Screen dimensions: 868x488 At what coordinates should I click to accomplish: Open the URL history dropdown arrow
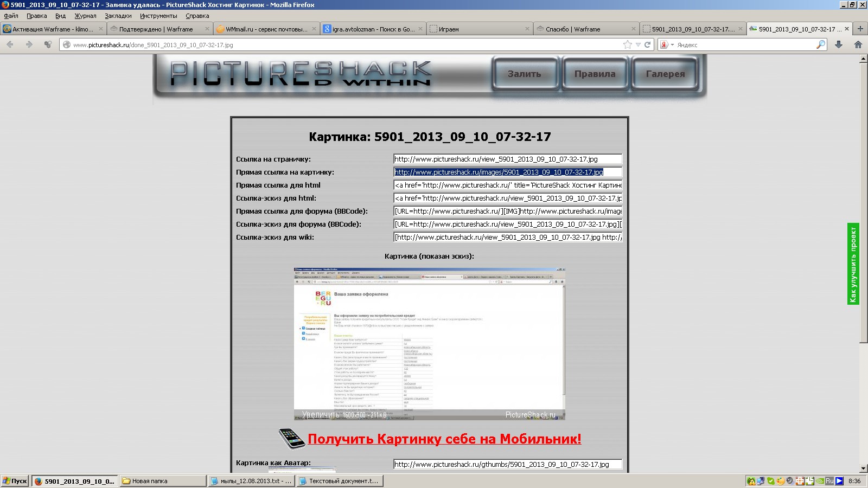tap(638, 44)
